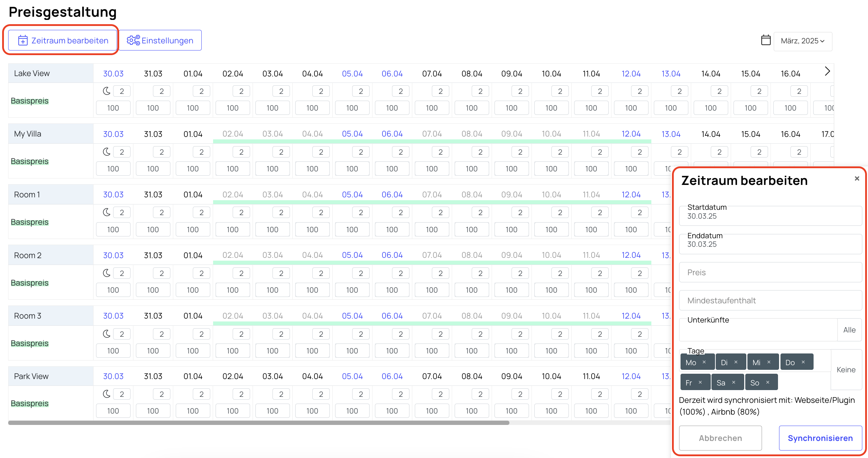Click the calendar icon beside März, 2025
Viewport: 868px width, 458px height.
766,40
